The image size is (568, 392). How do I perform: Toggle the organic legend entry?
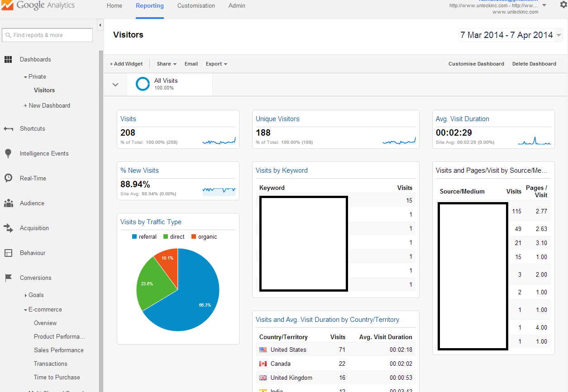coord(204,236)
